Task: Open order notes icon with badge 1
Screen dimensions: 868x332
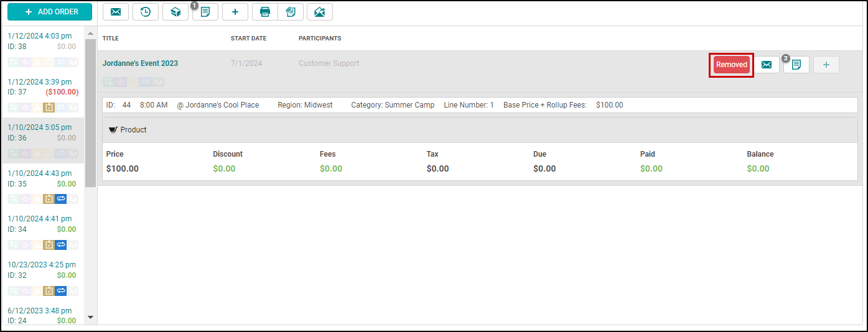Action: (x=205, y=12)
